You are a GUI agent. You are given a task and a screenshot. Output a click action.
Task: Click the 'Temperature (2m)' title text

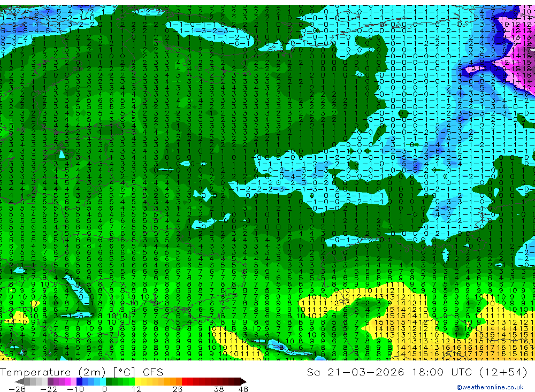(x=53, y=372)
